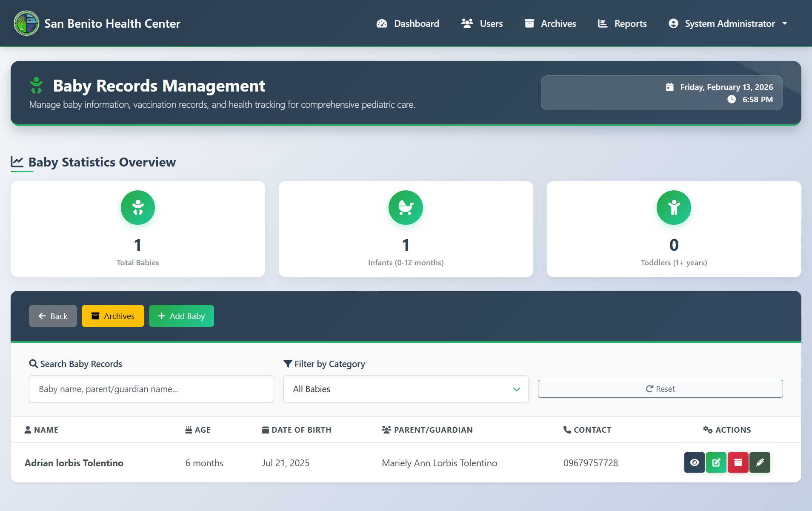Reset the search filters

(x=660, y=389)
